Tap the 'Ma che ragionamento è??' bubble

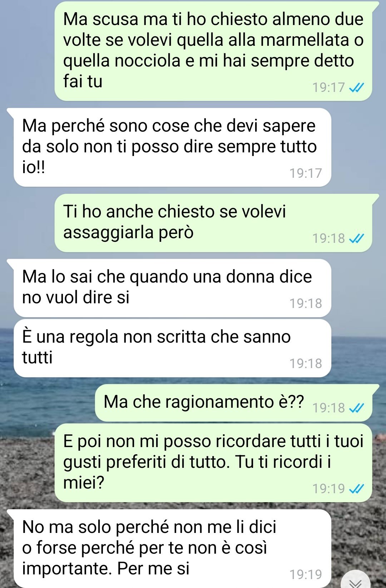click(x=233, y=403)
